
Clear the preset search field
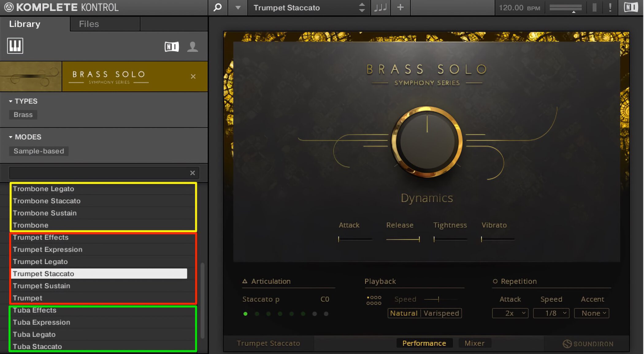point(193,173)
